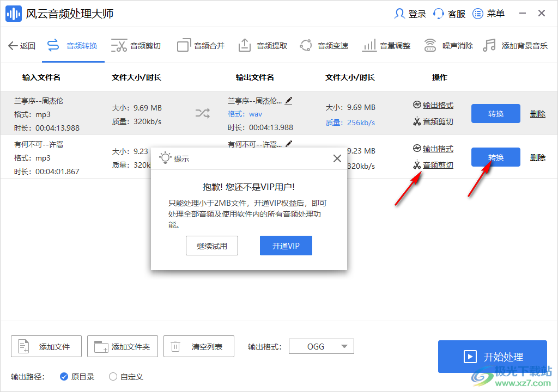
Task: Rename 兰亭序 output file via pencil icon
Action: (289, 100)
